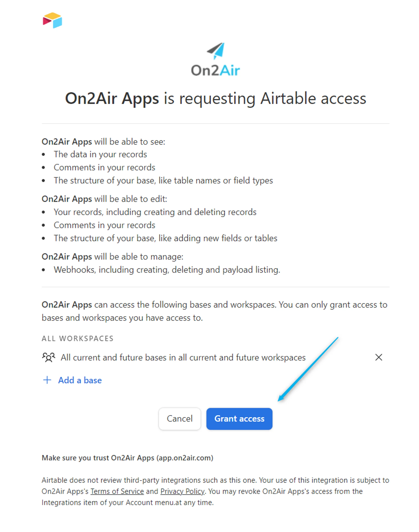The width and height of the screenshot is (419, 532).
Task: Click the On2Air wordmark under the plane
Action: tap(215, 71)
